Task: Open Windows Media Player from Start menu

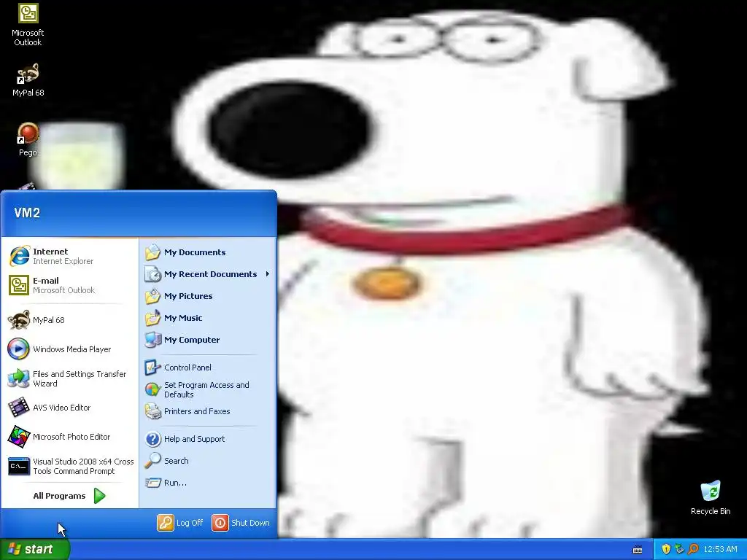Action: [x=69, y=349]
